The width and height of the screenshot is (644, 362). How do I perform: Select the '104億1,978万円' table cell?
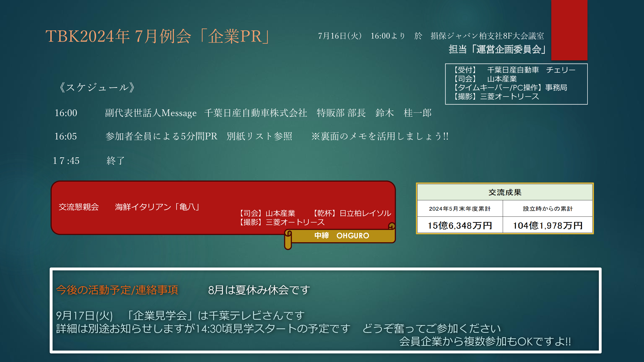pos(547,226)
